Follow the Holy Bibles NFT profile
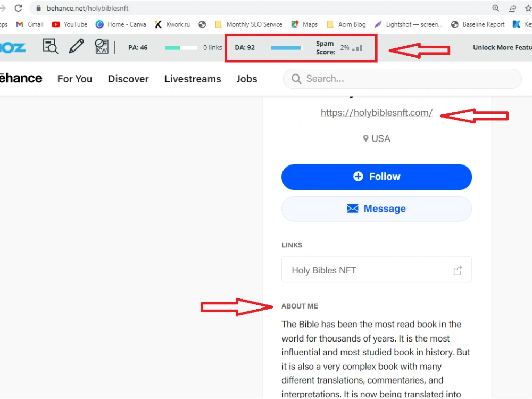Screen dimensions: 532x399 coord(377,177)
